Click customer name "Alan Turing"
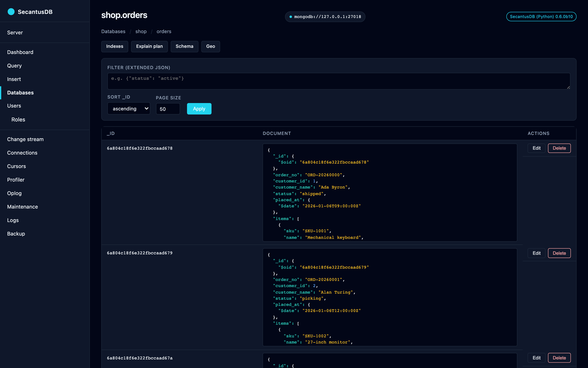 click(336, 292)
